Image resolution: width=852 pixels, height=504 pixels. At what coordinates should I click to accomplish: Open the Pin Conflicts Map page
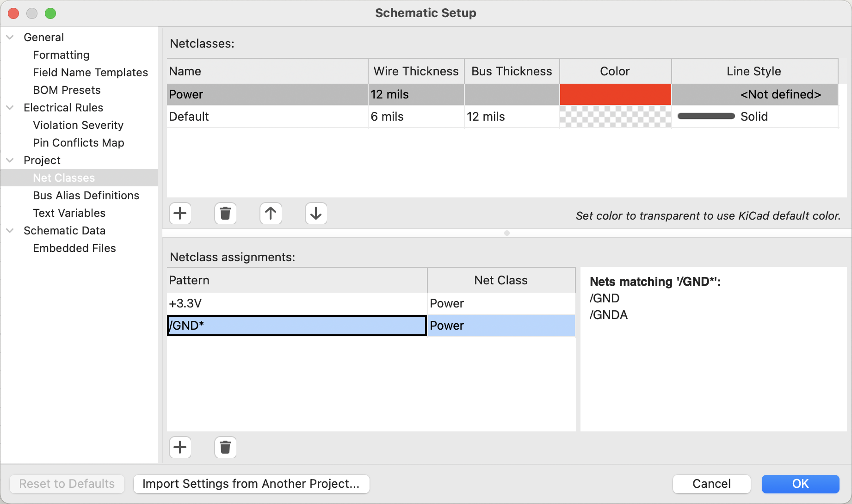[x=78, y=142]
